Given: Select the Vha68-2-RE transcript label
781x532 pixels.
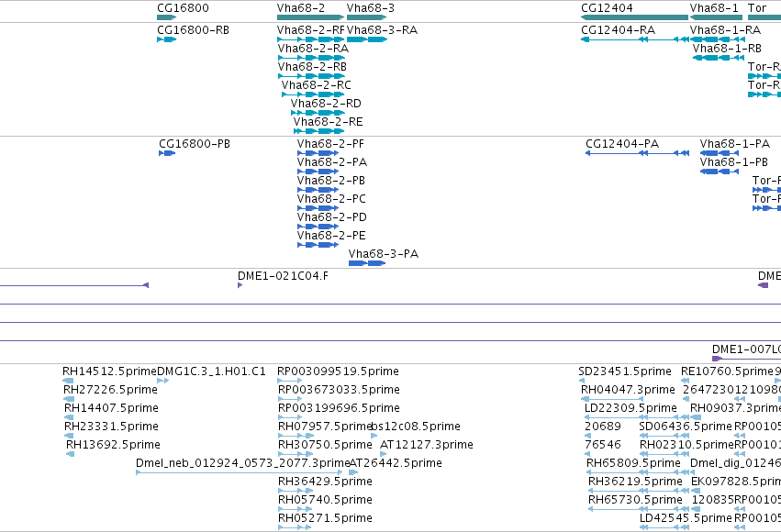Looking at the screenshot, I should [x=328, y=122].
